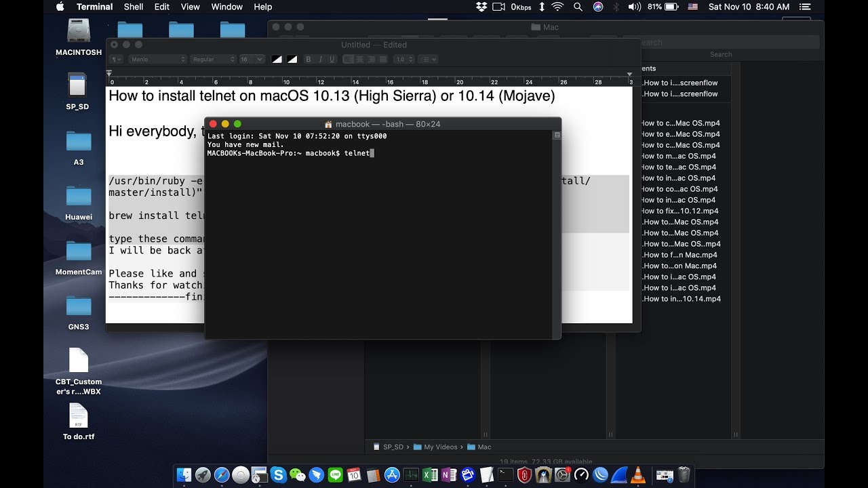Open Finder from the Dock
This screenshot has width=868, height=488.
tap(184, 475)
